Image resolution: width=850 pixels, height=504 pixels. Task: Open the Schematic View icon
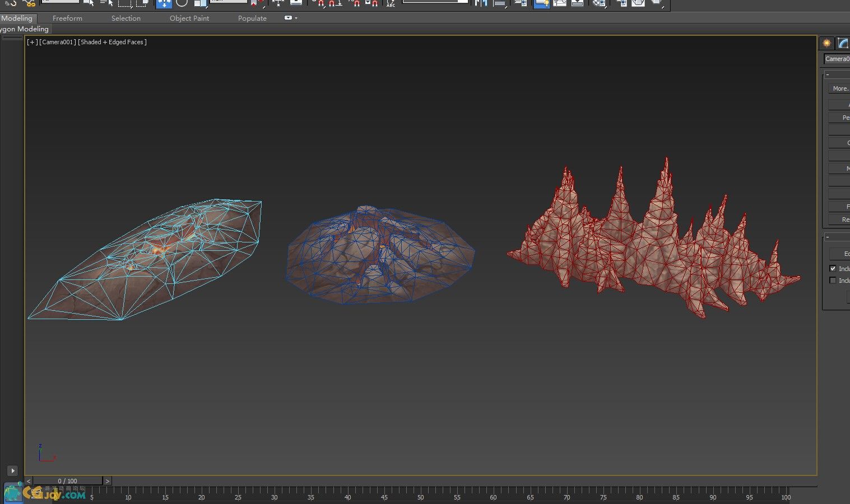[x=577, y=3]
